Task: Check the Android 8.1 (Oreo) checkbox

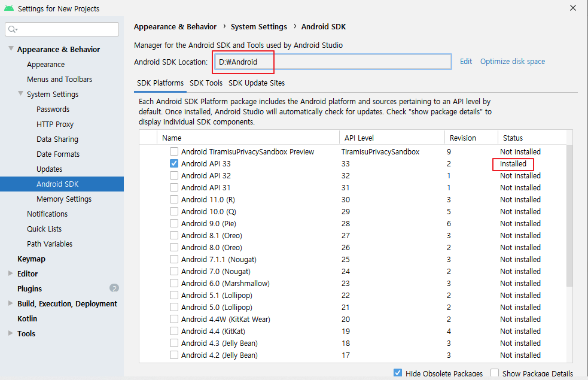Action: 173,236
